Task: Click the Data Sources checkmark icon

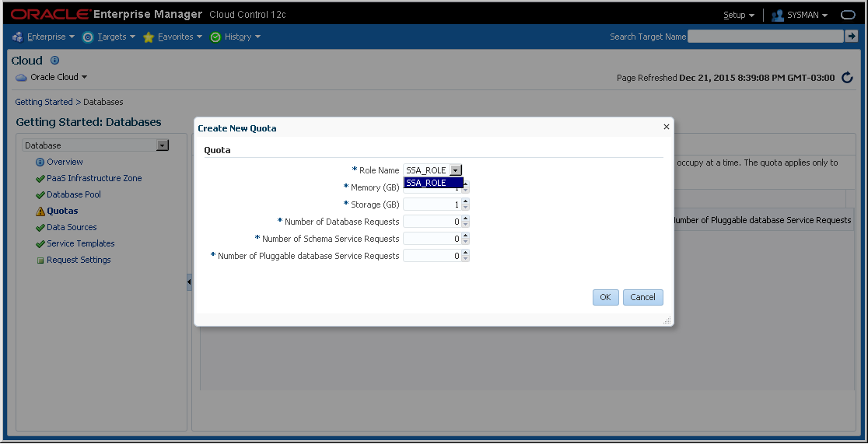Action: click(40, 228)
